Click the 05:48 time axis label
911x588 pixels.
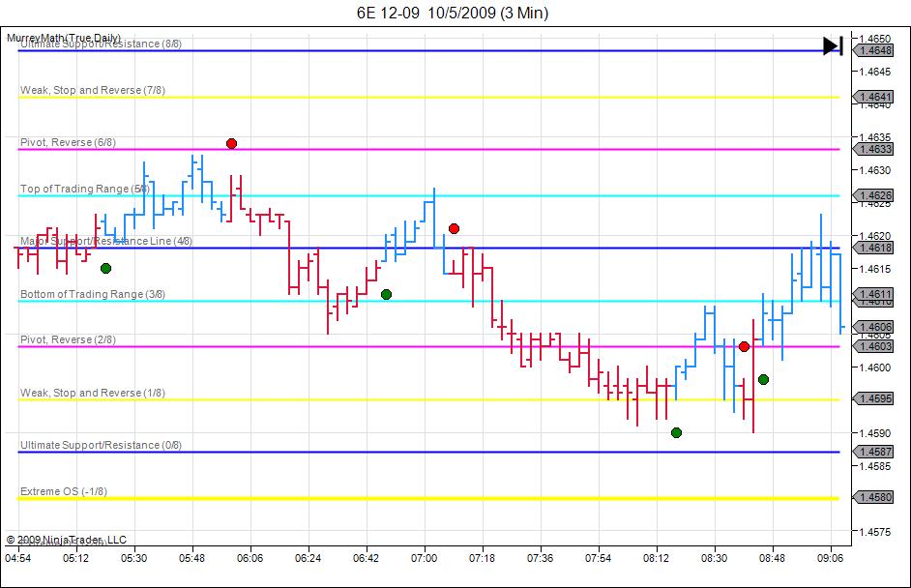(x=192, y=558)
